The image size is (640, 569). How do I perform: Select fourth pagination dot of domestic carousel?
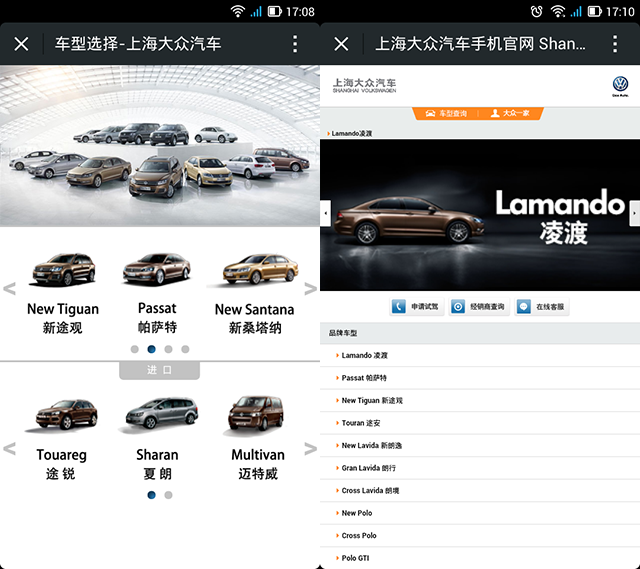pyautogui.click(x=185, y=349)
